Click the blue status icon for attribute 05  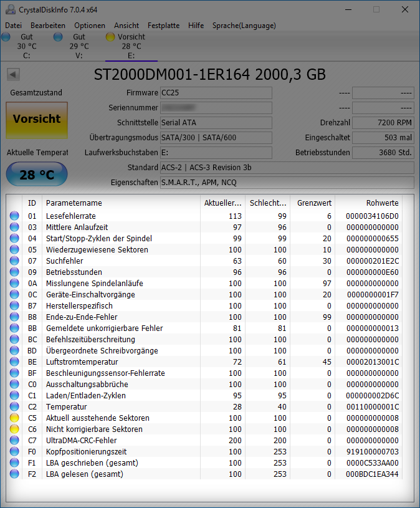coord(14,249)
